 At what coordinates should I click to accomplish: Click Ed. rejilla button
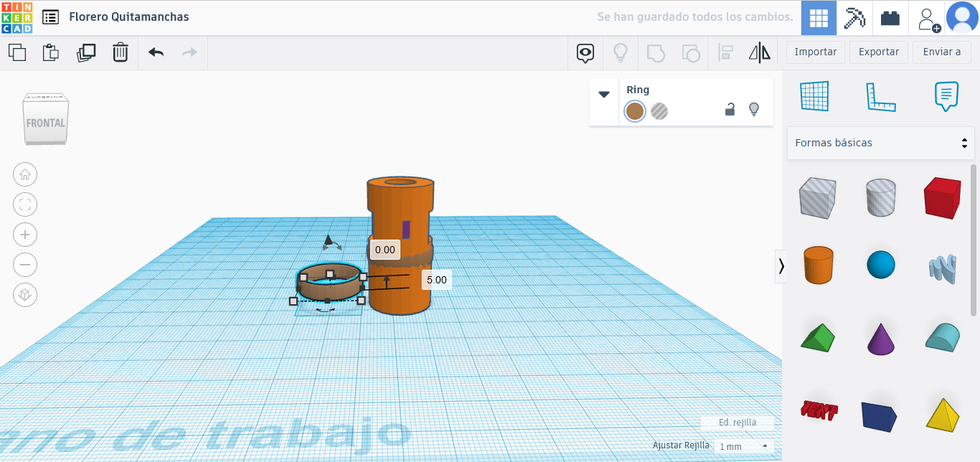[x=738, y=423]
